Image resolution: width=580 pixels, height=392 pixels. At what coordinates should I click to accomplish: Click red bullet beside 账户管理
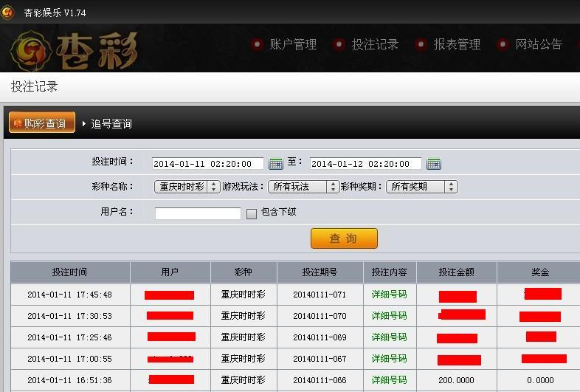click(257, 44)
